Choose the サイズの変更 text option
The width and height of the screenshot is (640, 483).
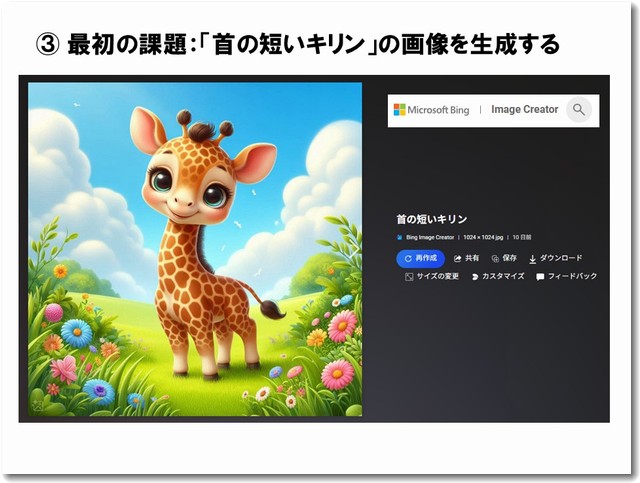(x=438, y=276)
